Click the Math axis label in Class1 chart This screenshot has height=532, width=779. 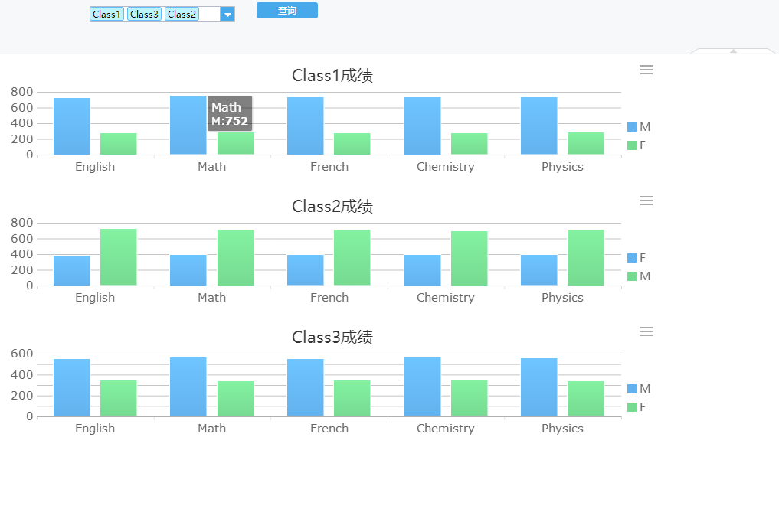[x=211, y=167]
